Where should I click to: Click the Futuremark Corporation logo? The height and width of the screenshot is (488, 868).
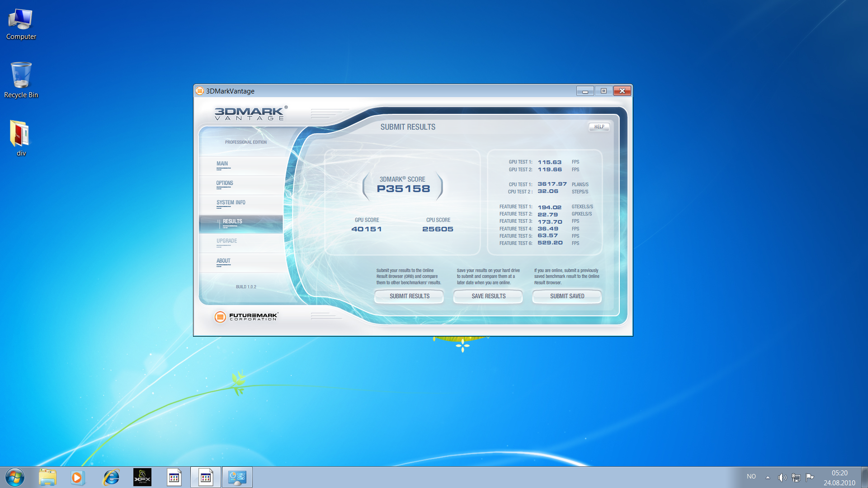click(246, 317)
